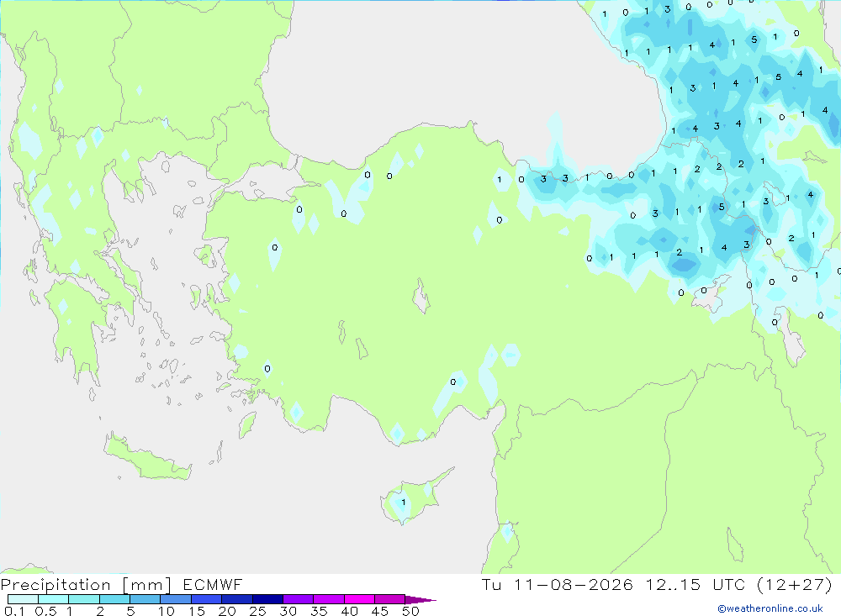
Task: Click the '40' legend scale label
Action: [350, 611]
